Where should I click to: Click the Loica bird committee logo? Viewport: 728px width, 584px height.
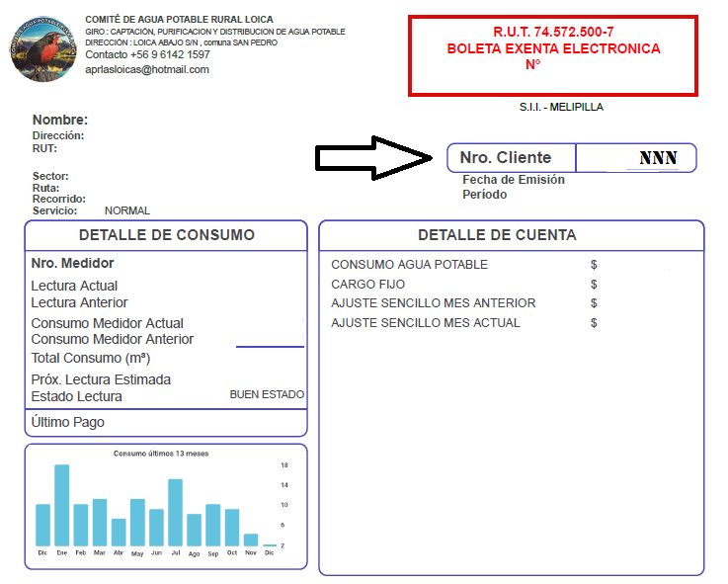pos(43,48)
